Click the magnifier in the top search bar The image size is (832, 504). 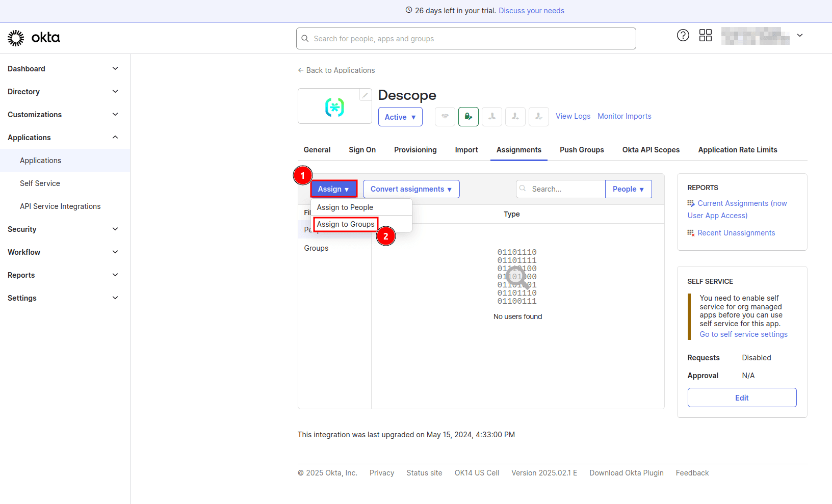pos(305,38)
